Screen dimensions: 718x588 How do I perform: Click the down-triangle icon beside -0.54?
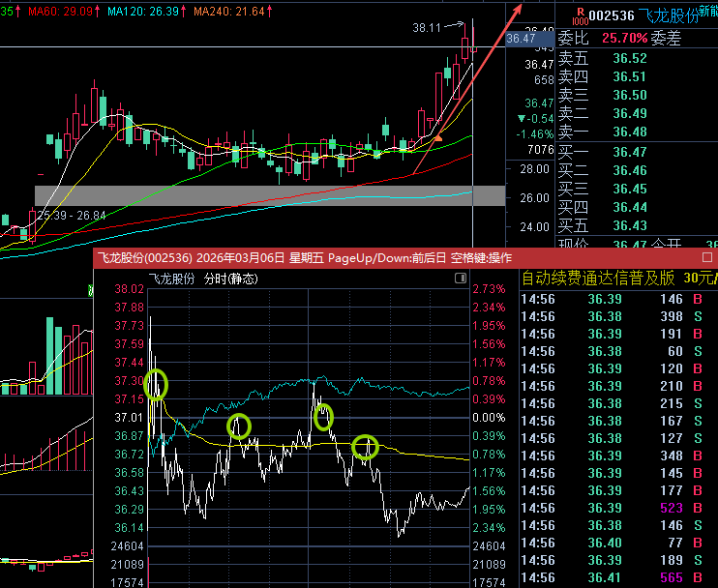pyautogui.click(x=522, y=119)
